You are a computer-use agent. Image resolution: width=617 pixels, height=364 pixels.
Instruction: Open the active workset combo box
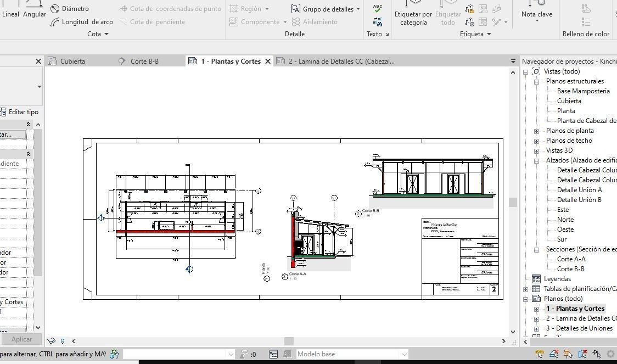tap(179, 354)
